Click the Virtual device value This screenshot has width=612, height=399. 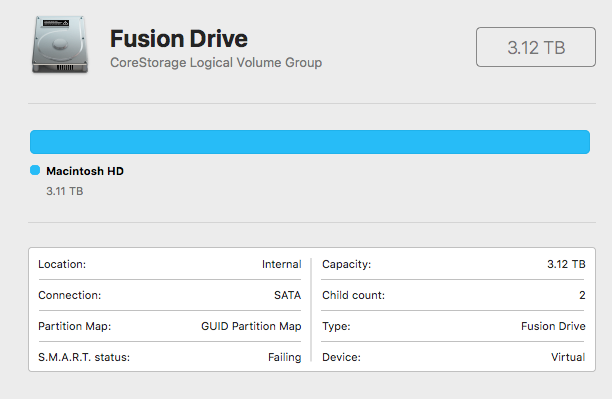coord(568,357)
